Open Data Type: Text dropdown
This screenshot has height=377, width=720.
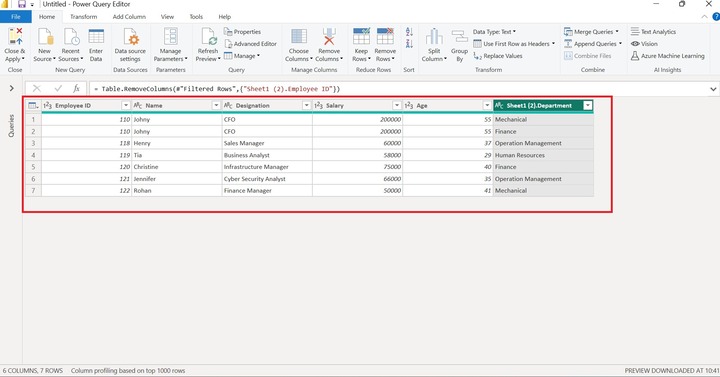point(495,32)
